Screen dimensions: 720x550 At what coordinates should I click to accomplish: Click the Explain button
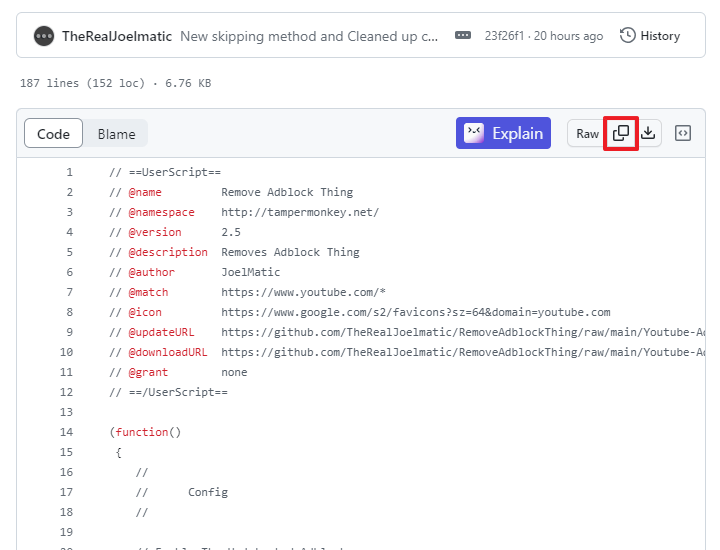pyautogui.click(x=503, y=133)
